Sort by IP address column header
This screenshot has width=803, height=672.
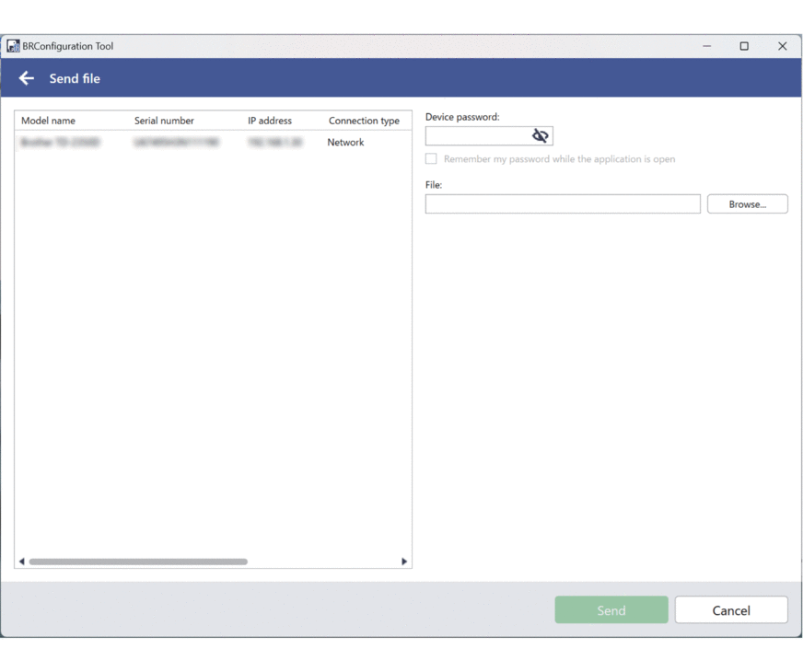[270, 121]
